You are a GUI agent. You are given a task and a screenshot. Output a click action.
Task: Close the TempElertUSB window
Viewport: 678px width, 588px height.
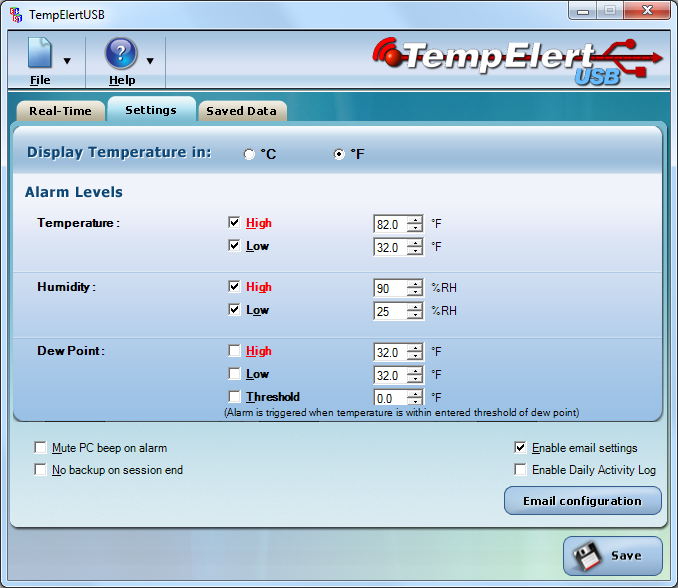pyautogui.click(x=647, y=10)
